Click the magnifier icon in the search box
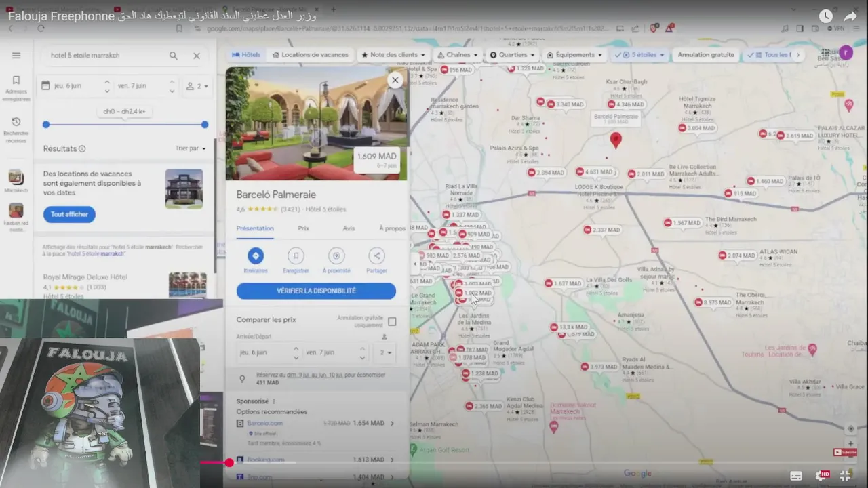The height and width of the screenshot is (488, 868). (174, 56)
